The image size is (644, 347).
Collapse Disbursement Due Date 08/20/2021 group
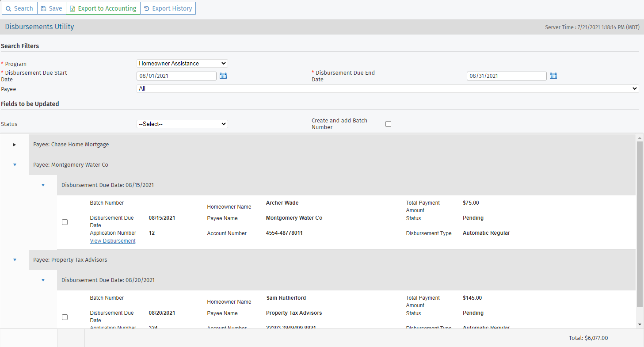coord(43,280)
